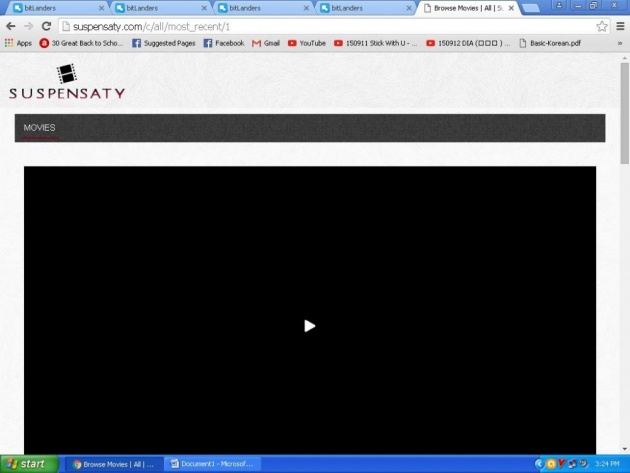Click the scrollbar down arrow

pos(624,449)
